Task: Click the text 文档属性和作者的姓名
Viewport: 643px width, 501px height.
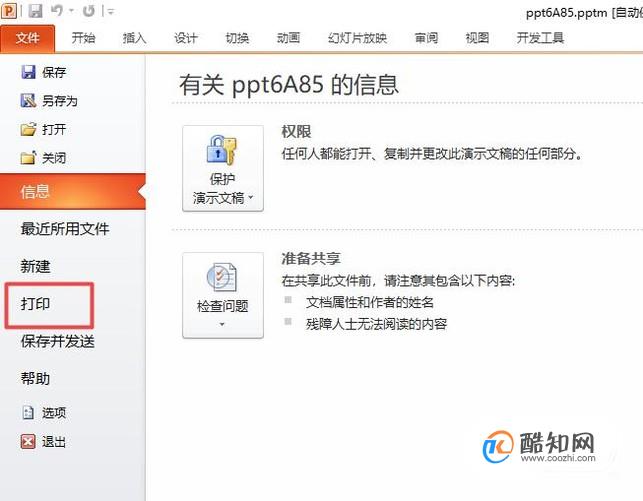Action: click(x=370, y=303)
